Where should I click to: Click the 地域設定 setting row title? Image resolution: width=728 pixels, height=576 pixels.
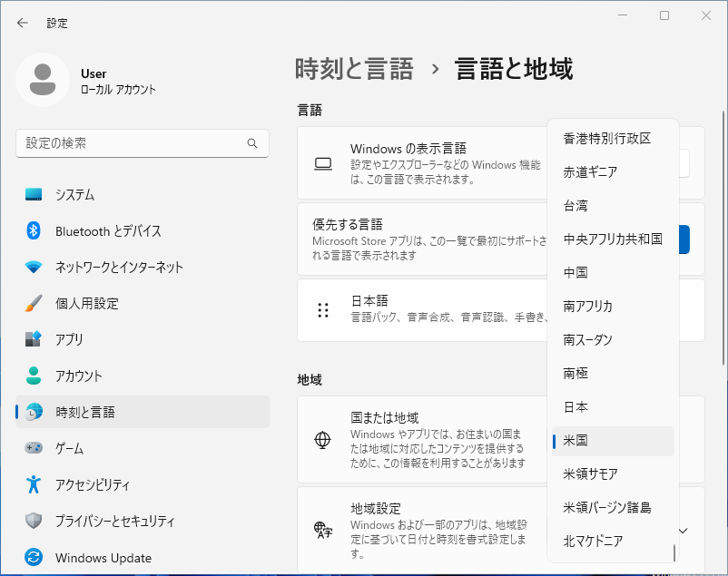coord(376,509)
